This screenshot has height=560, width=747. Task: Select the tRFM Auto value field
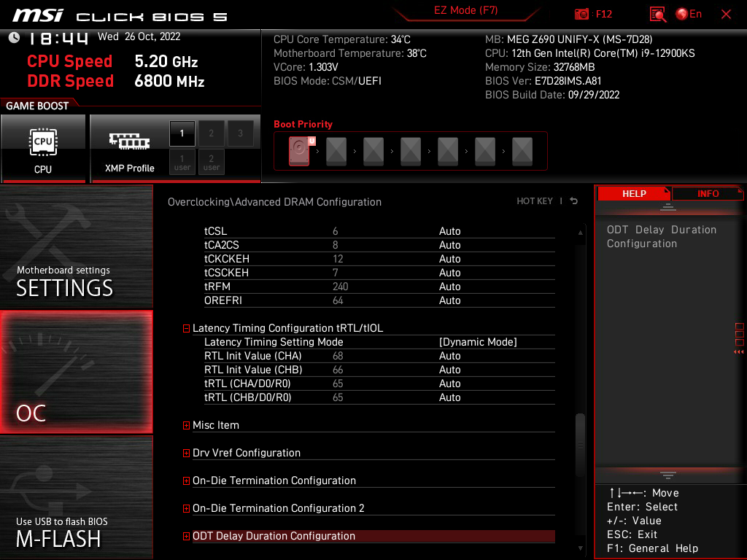click(x=449, y=286)
